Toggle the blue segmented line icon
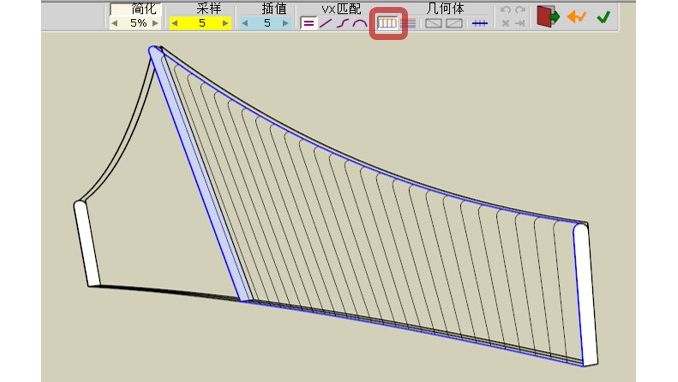This screenshot has width=678, height=382. (480, 23)
